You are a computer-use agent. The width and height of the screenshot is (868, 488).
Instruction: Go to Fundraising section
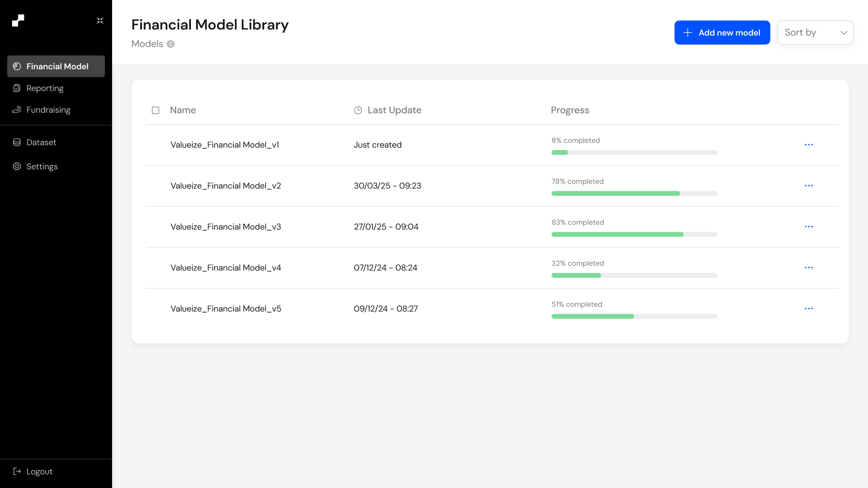(x=48, y=110)
